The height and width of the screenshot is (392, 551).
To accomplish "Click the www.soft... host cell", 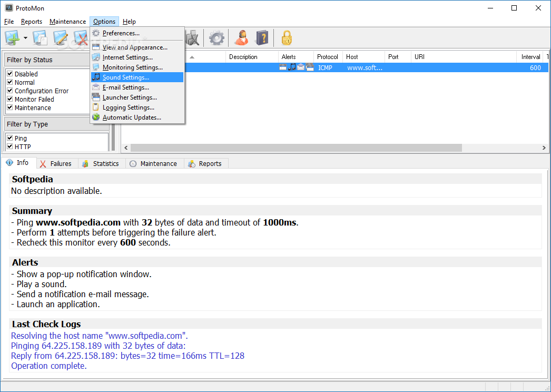I will point(365,67).
